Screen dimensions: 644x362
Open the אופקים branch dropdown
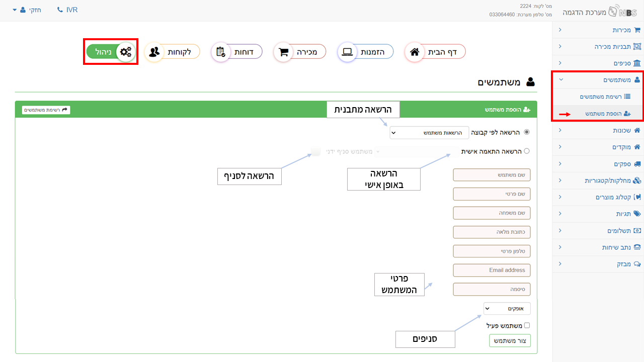click(x=507, y=308)
